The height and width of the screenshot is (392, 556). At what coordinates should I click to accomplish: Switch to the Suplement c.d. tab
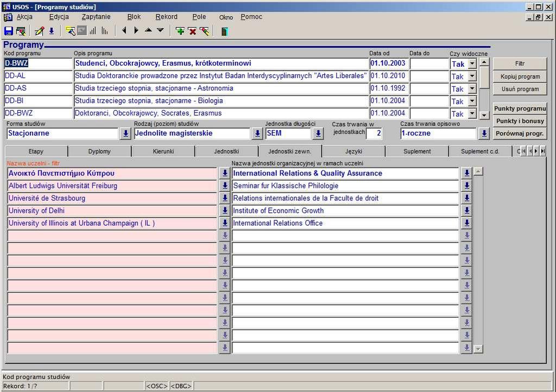click(x=480, y=151)
